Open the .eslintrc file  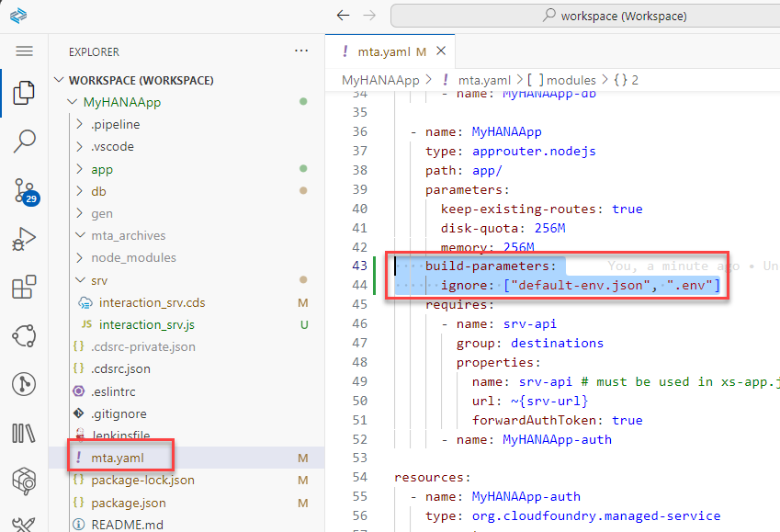[x=113, y=391]
